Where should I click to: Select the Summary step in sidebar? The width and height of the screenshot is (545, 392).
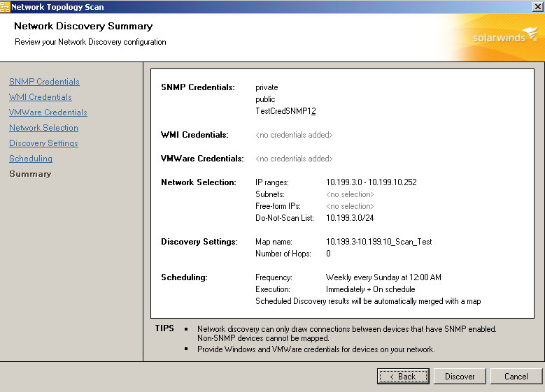pos(30,174)
